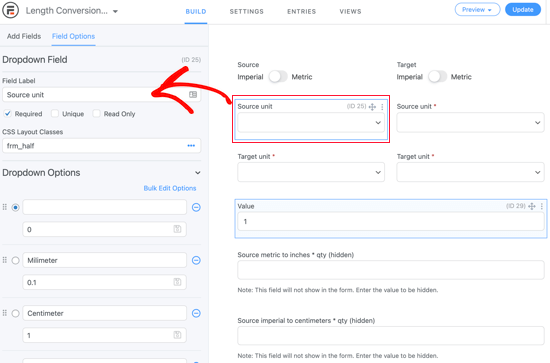
Task: Toggle the Source Imperial/Metric switch
Action: pyautogui.click(x=277, y=76)
